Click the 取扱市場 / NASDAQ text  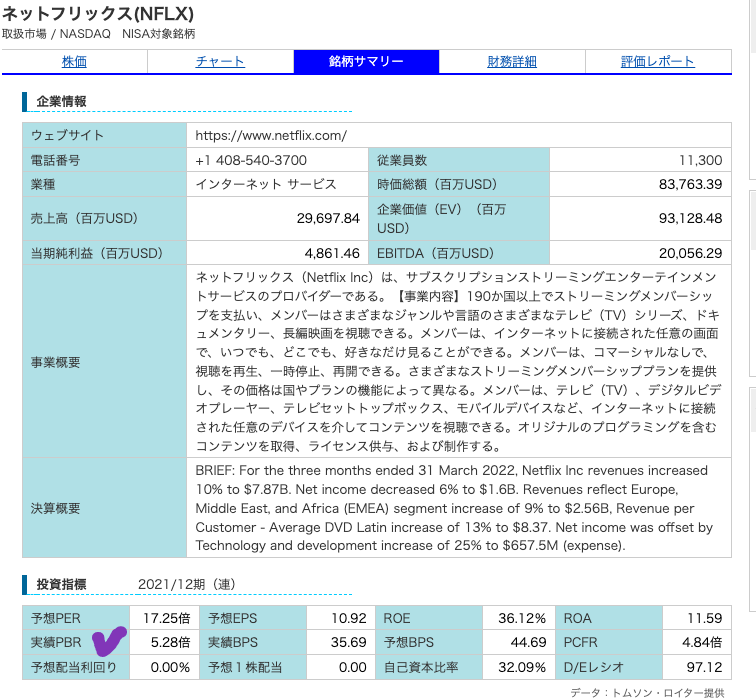(56, 34)
